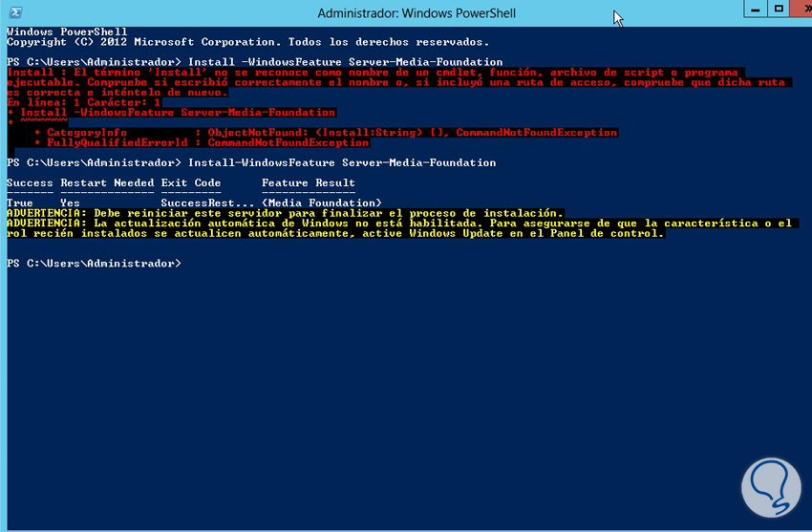This screenshot has width=812, height=532.
Task: Click the red 'CategoryInfo' error line
Action: pyautogui.click(x=325, y=133)
